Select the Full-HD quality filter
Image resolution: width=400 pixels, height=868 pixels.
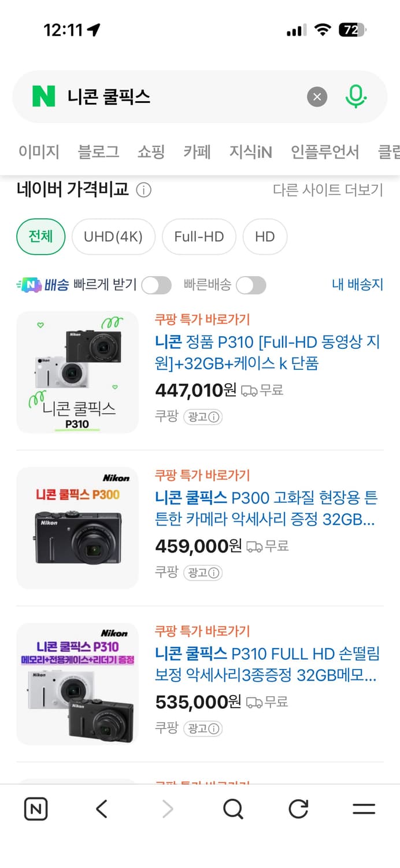click(x=199, y=237)
